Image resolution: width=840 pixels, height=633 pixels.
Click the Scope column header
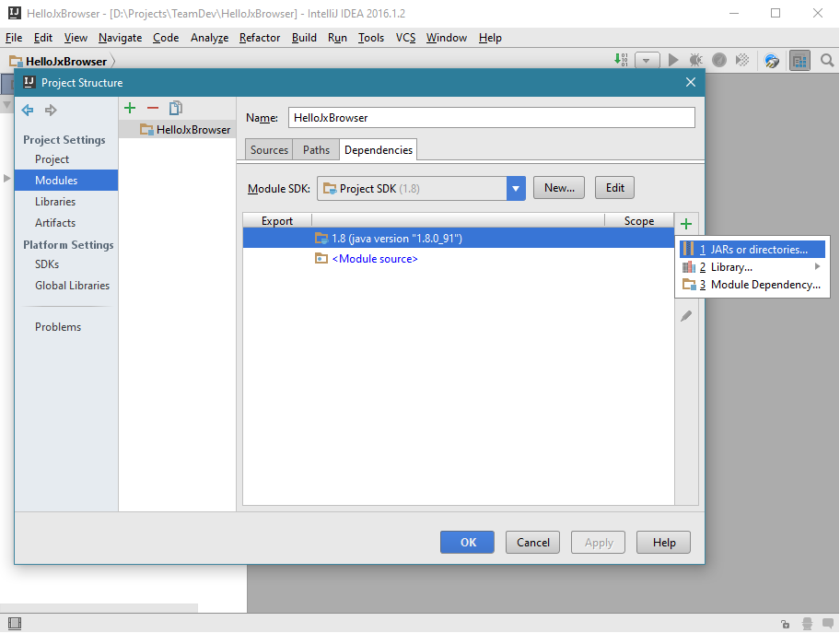tap(639, 221)
